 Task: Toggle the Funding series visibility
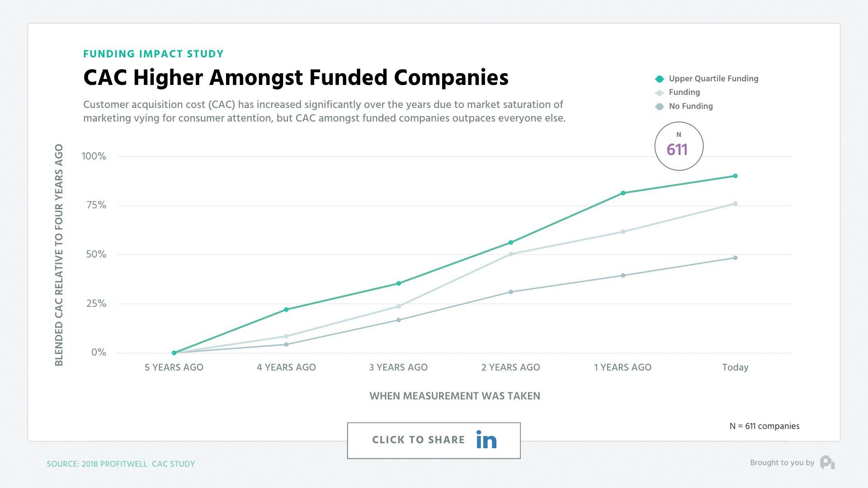tap(684, 92)
